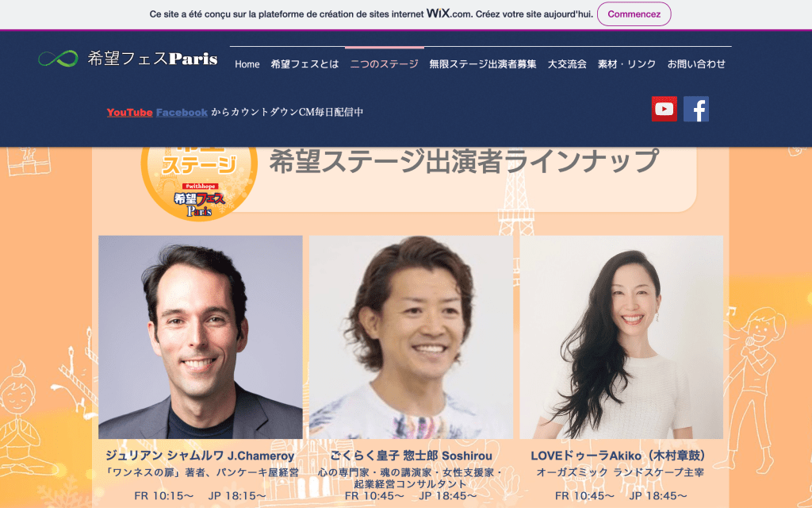Screen dimensions: 812x508
Task: Click the green infinity logo icon
Action: tap(57, 59)
